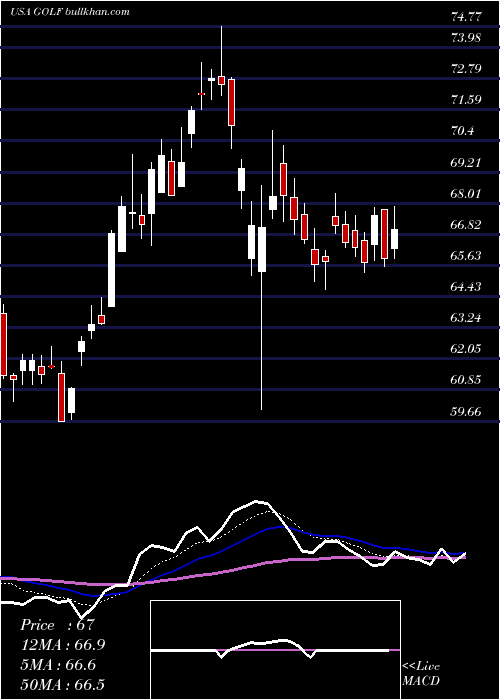Click the 'USA GOLF bullkhan.com' chart title
Screen dimensions: 500x700
pos(70,12)
